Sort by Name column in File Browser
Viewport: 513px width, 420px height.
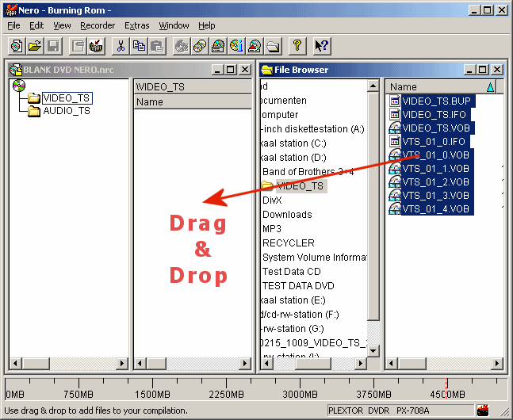(440, 86)
